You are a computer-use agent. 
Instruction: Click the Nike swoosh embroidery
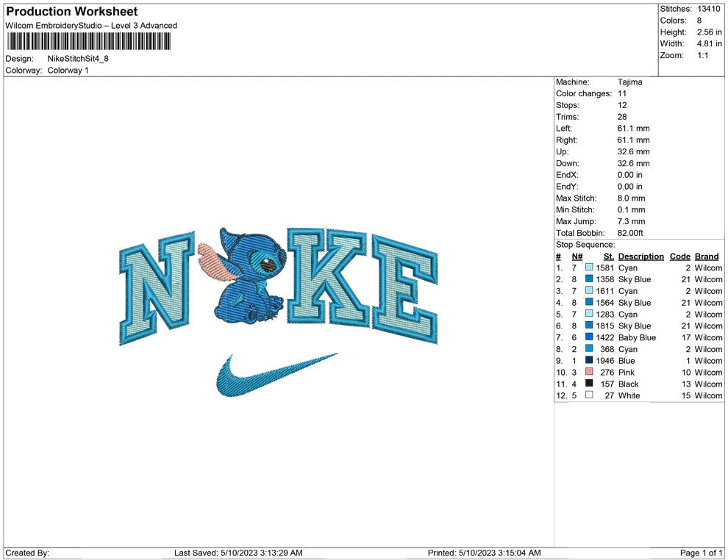tap(276, 375)
